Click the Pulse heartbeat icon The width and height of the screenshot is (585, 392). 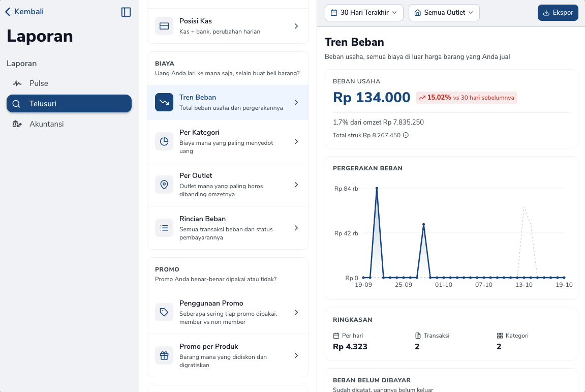click(17, 83)
